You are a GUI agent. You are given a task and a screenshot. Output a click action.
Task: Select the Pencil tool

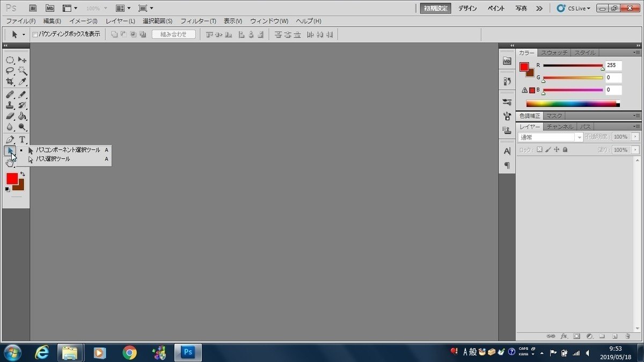point(22,94)
